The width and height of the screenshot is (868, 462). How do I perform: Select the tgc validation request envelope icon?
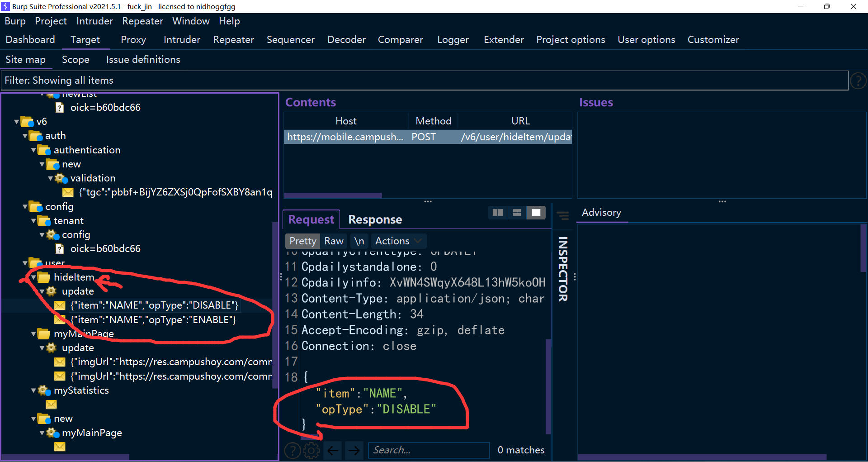point(68,192)
